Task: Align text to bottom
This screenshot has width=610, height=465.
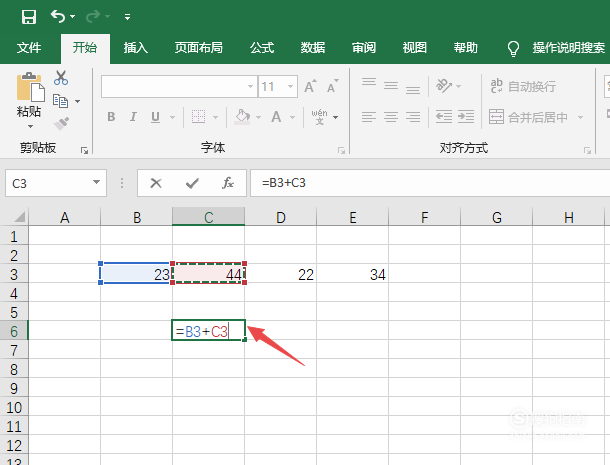Action: [x=413, y=89]
